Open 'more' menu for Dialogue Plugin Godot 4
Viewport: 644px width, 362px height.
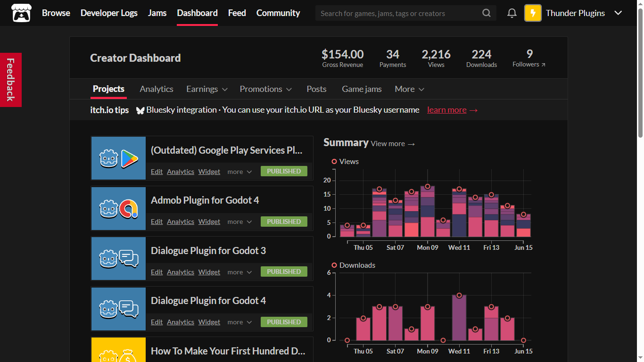tap(239, 322)
